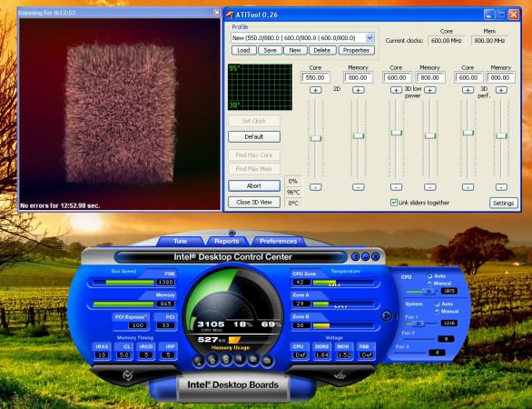
Task: Select Auto for CPU fan control
Action: pos(430,276)
